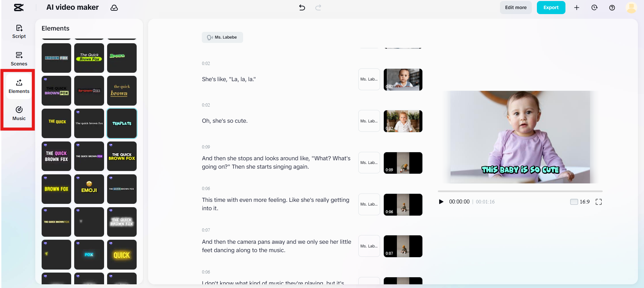Open the 0:06 scene clip thumbnail
The width and height of the screenshot is (644, 288).
point(403,205)
